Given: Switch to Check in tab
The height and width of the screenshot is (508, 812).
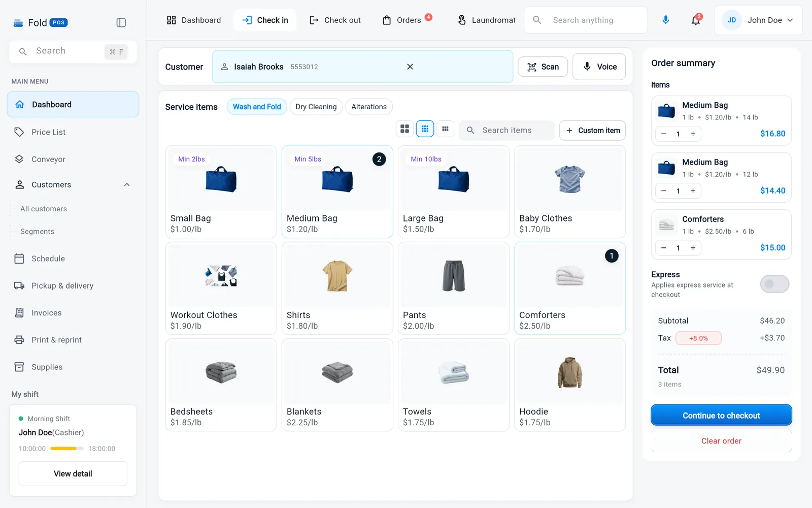Looking at the screenshot, I should coord(265,20).
